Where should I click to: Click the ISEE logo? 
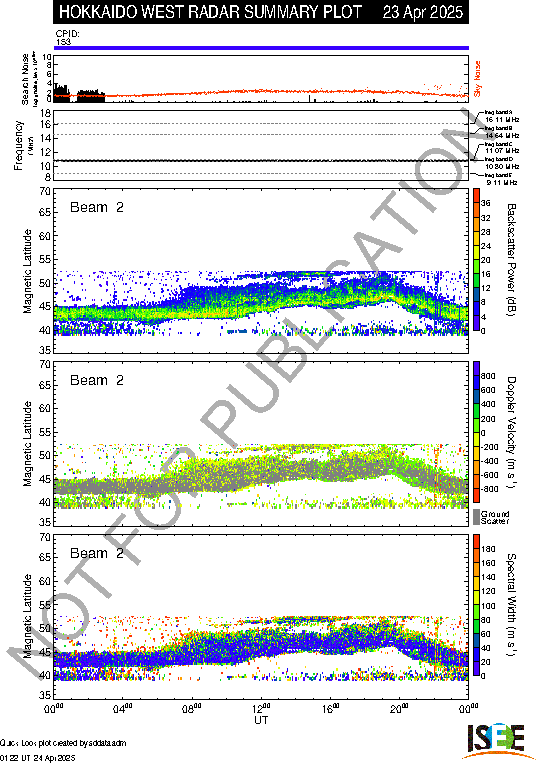point(495,741)
